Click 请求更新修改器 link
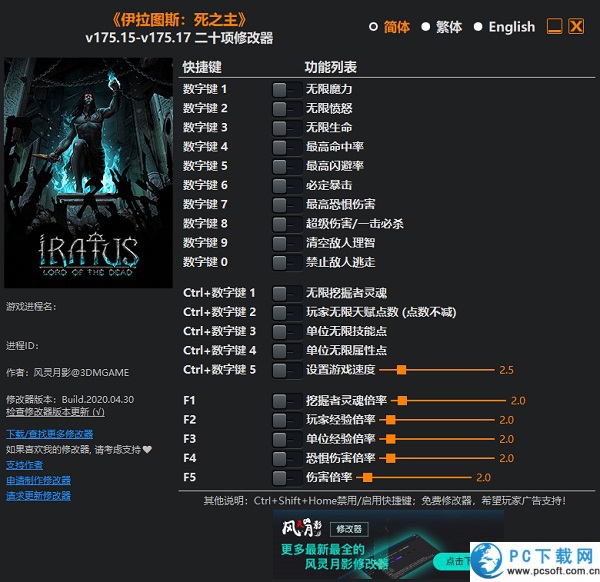The image size is (600, 582). (38, 496)
